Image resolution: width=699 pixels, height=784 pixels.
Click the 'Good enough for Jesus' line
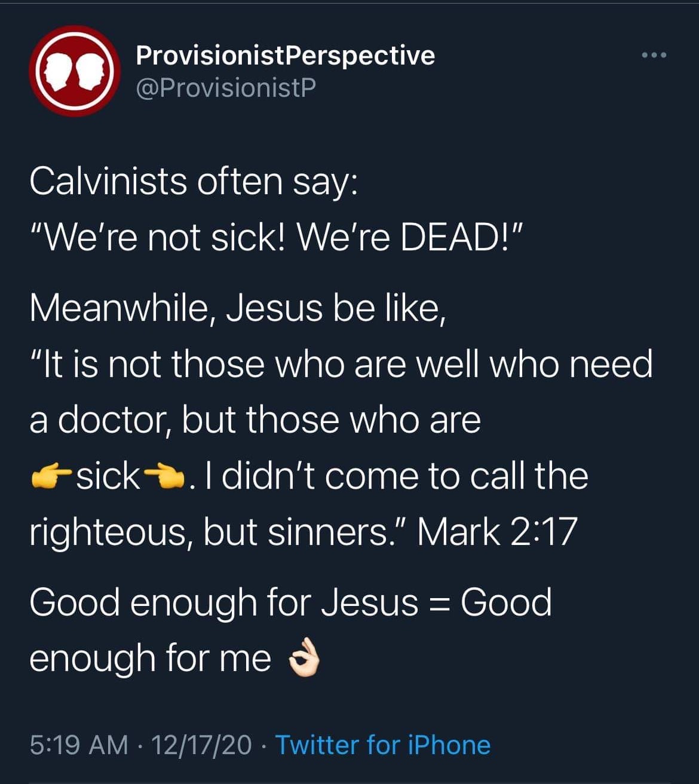pos(293,602)
